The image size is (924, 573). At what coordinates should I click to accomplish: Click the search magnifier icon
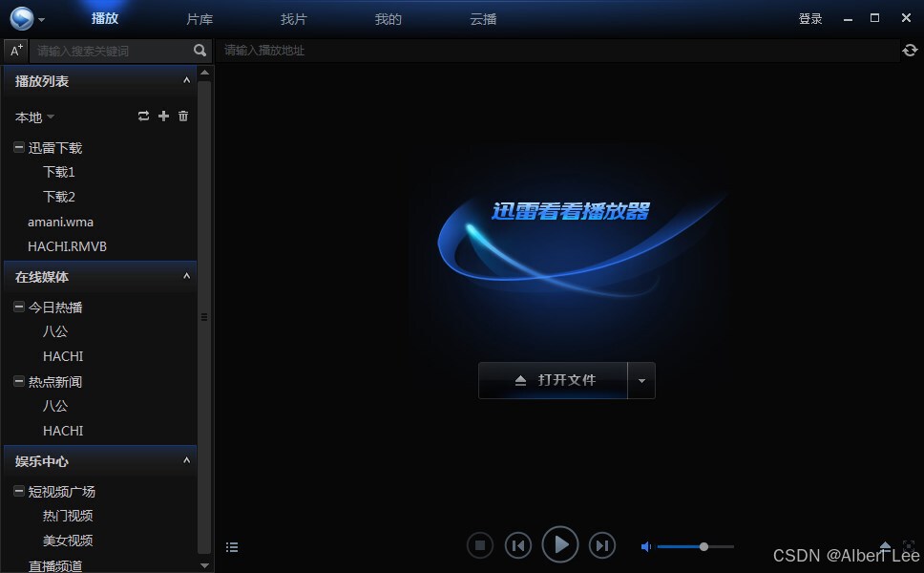(x=200, y=50)
